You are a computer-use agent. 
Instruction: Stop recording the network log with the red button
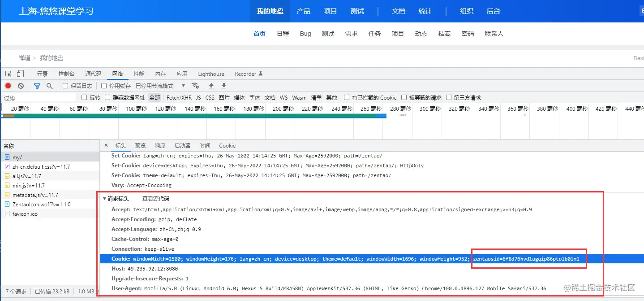coord(8,86)
